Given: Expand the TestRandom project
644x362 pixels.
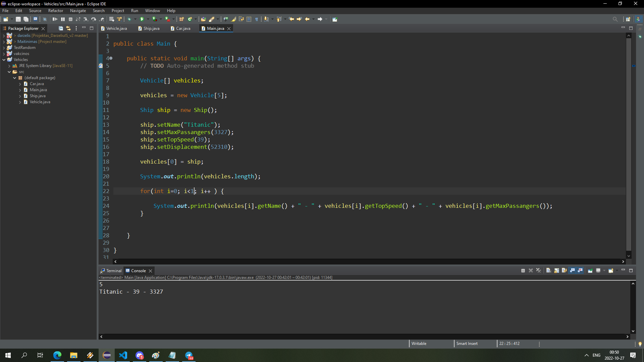Looking at the screenshot, I should (4, 48).
